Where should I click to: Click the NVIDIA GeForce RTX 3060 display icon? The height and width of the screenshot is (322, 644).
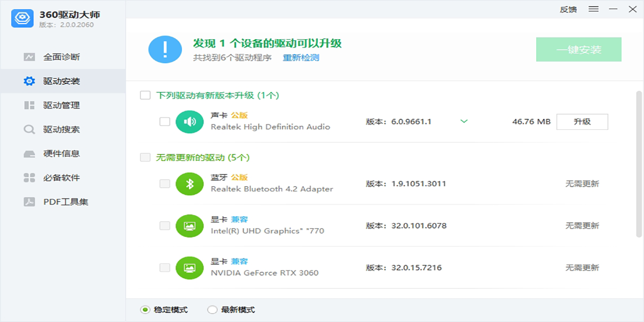pyautogui.click(x=189, y=268)
